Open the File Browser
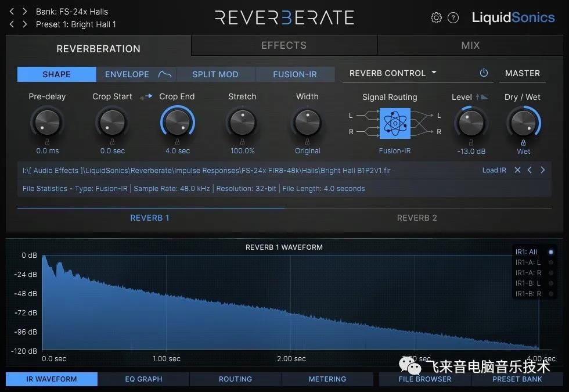The height and width of the screenshot is (392, 569). [x=425, y=379]
